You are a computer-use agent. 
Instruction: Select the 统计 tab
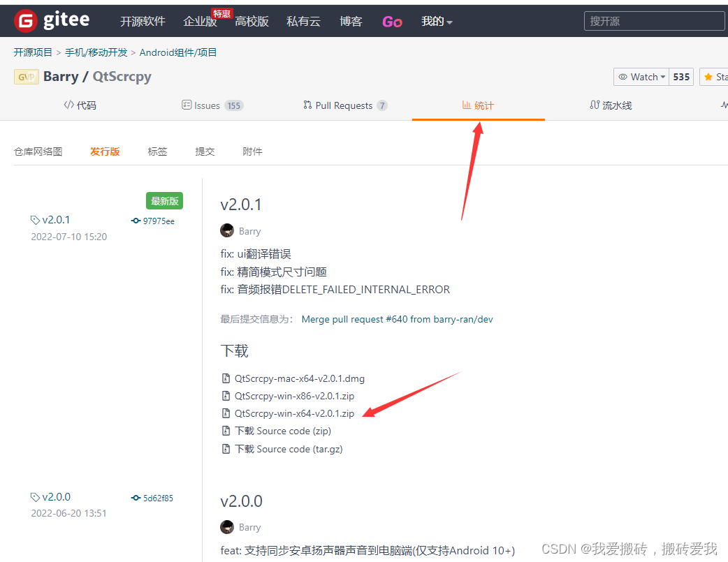coord(478,105)
